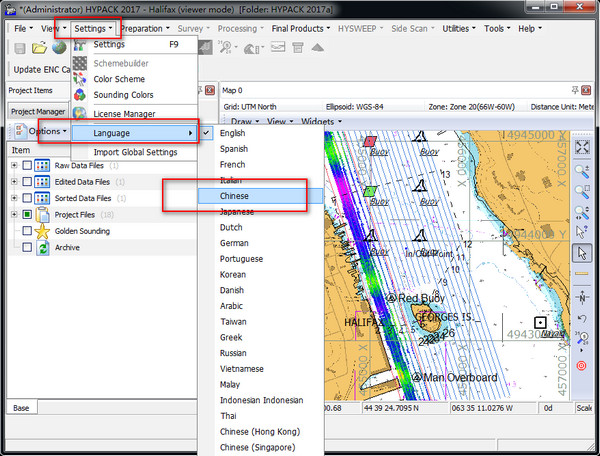Choose Chinese (Hong Kong) language

260,432
